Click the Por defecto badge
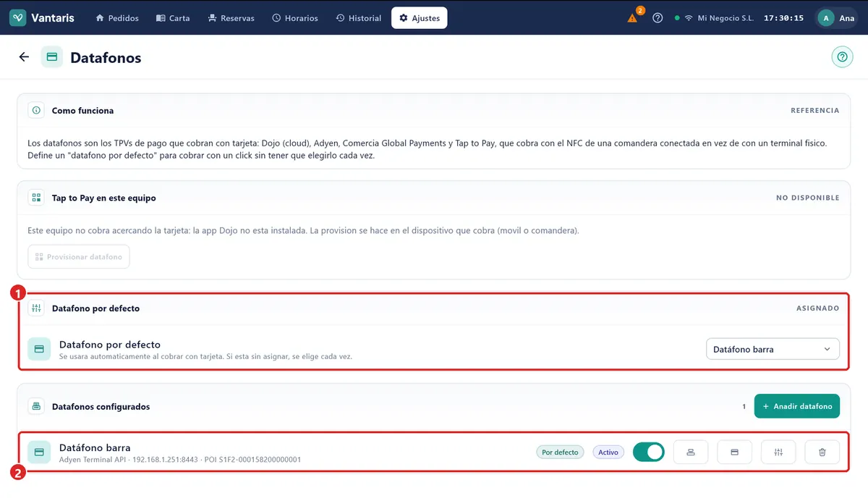The width and height of the screenshot is (868, 501). (x=560, y=452)
